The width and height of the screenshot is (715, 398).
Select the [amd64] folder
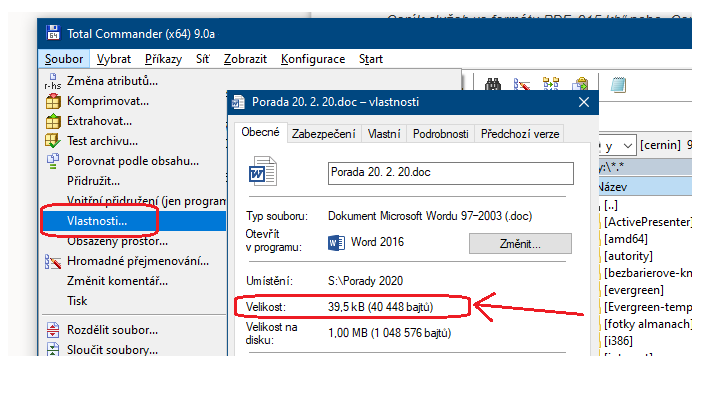pos(626,239)
